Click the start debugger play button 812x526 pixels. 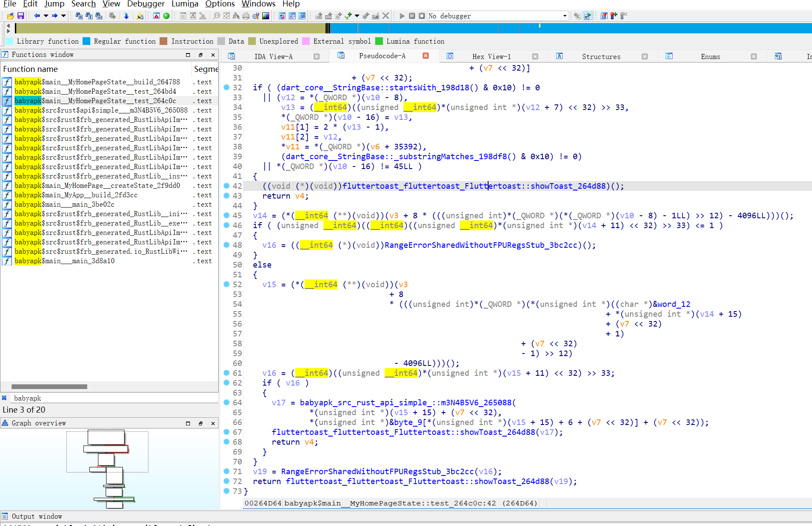(402, 16)
